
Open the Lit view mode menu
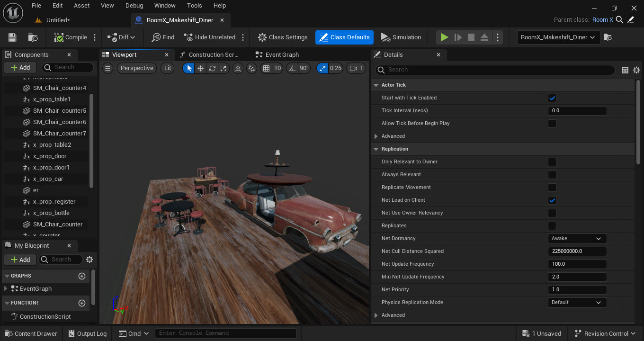coord(168,68)
